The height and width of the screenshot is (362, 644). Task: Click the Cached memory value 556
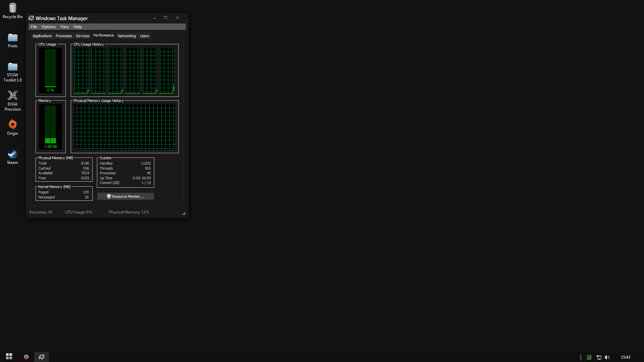coord(86,169)
